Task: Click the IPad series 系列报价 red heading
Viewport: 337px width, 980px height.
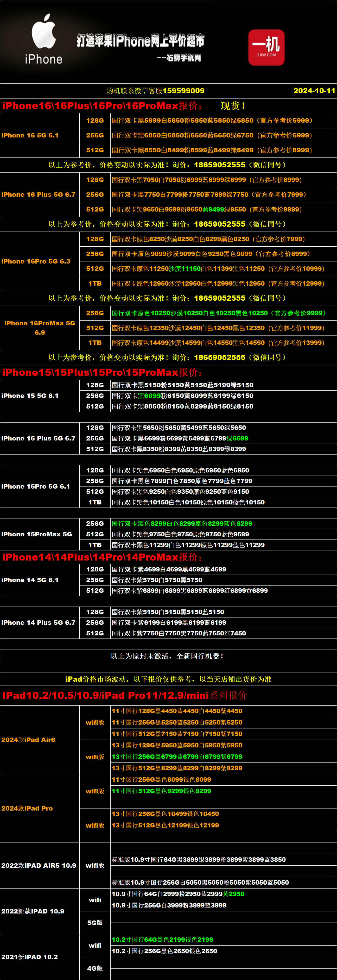Action: coord(124,696)
